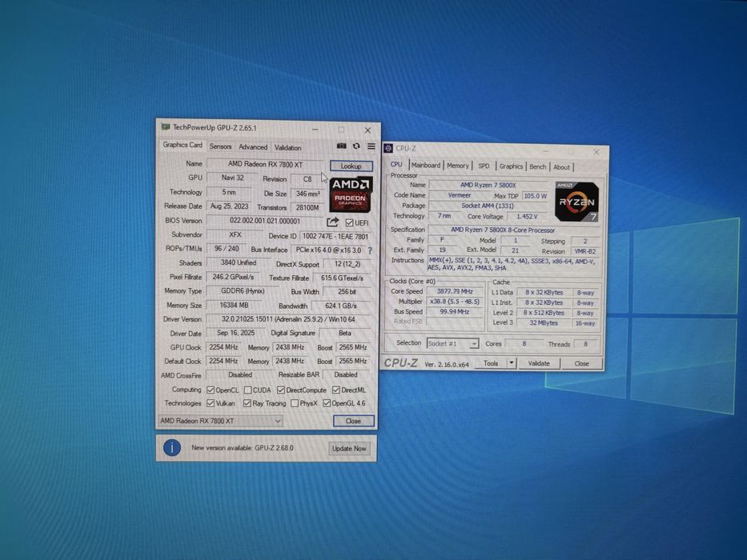Open the GPU-Z hamburger menu
This screenshot has height=560, width=747.
(x=371, y=146)
